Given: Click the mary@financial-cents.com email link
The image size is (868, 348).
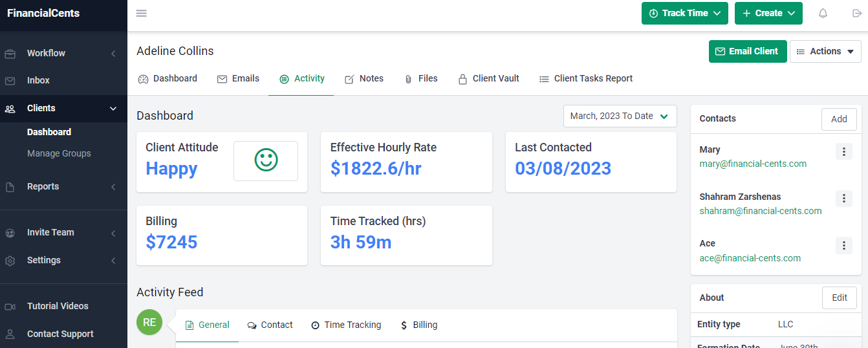Looking at the screenshot, I should pos(753,164).
